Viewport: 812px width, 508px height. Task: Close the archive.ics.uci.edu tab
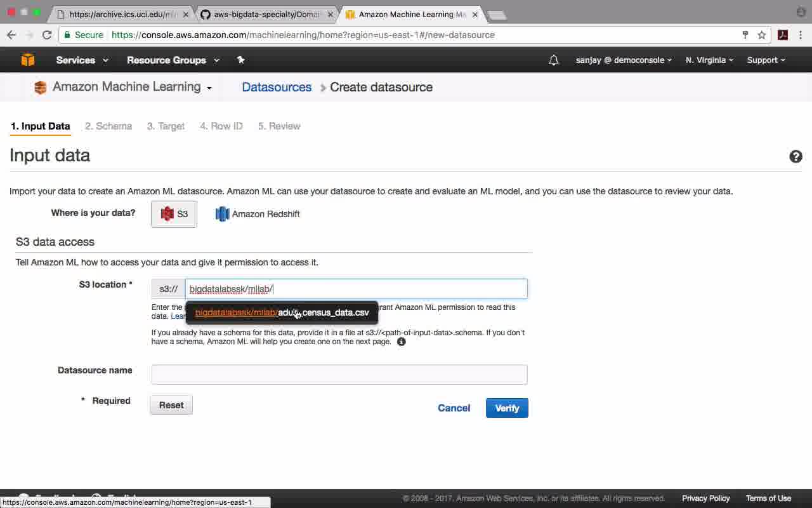coord(185,14)
